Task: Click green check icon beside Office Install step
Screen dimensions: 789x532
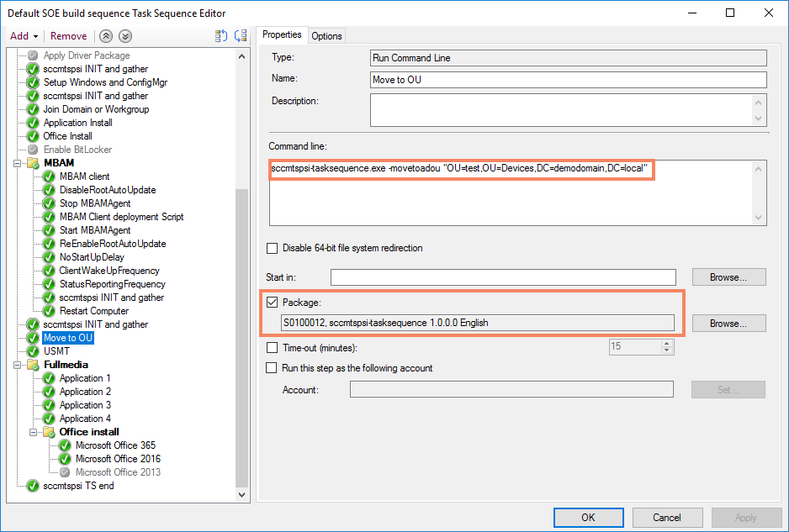Action: 33,136
